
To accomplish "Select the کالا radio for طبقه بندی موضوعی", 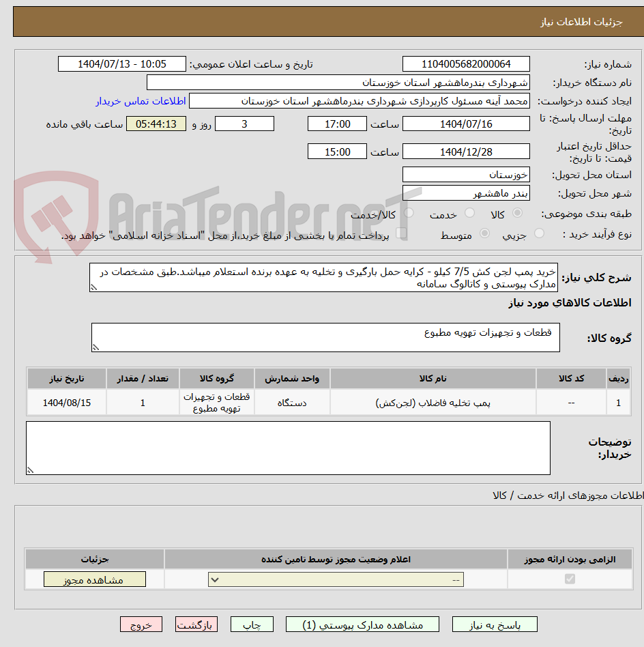I will point(517,212).
